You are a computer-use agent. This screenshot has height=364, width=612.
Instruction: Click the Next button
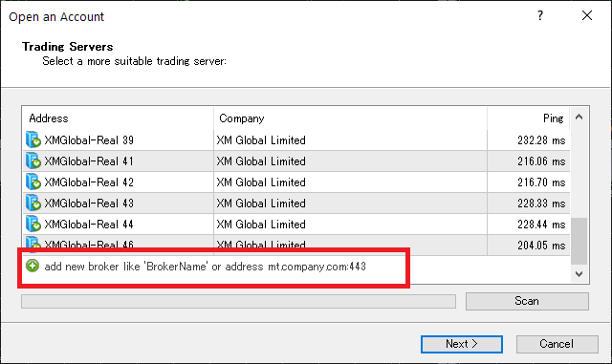462,344
